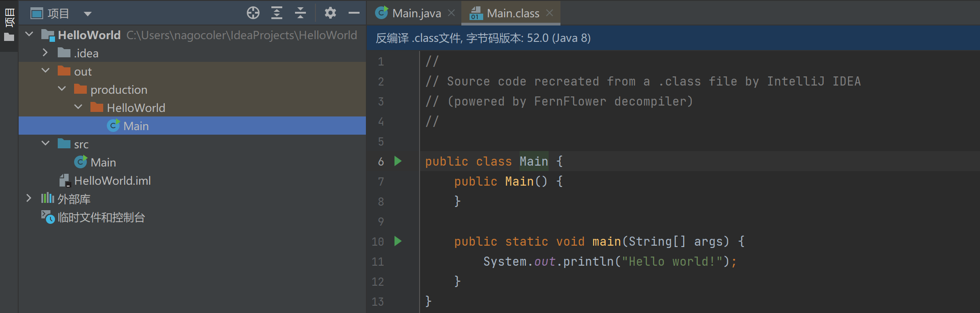Expand the external libraries node
Viewport: 980px width, 313px height.
pos(29,198)
